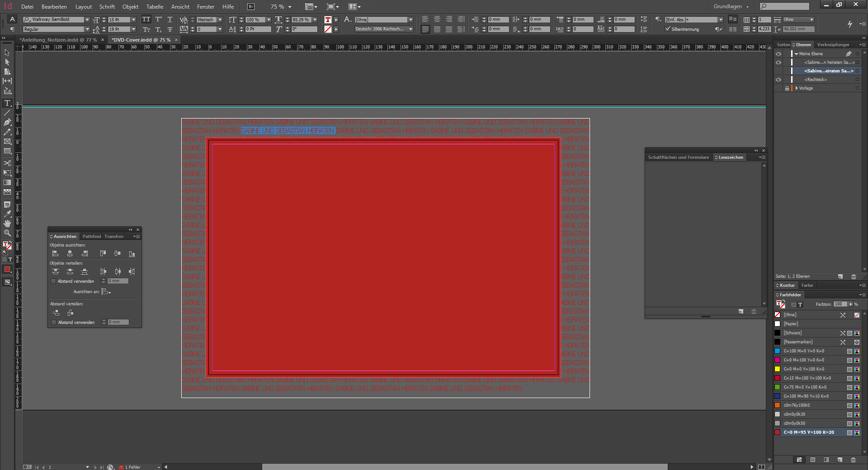Select the Line tool
This screenshot has height=470, width=868.
coord(7,113)
